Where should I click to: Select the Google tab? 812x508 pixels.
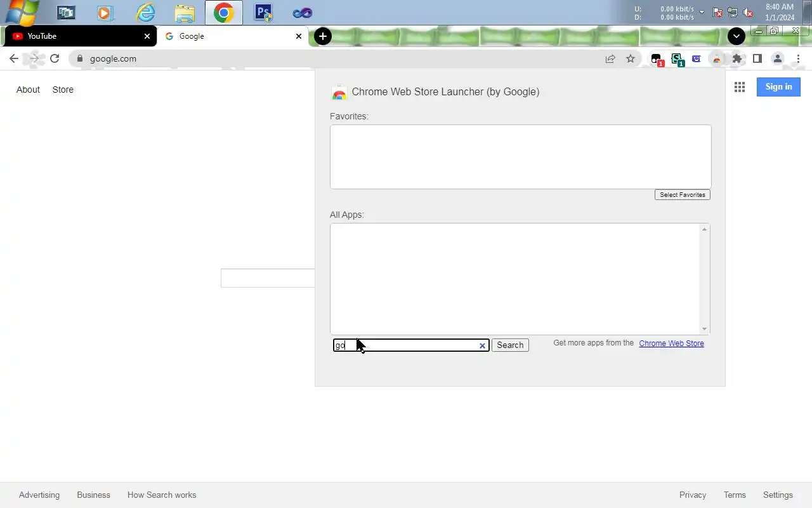pos(232,36)
